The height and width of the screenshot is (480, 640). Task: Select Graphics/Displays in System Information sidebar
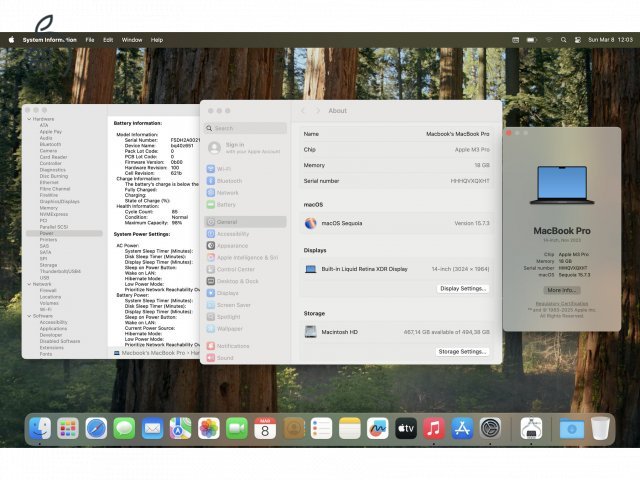pos(60,201)
